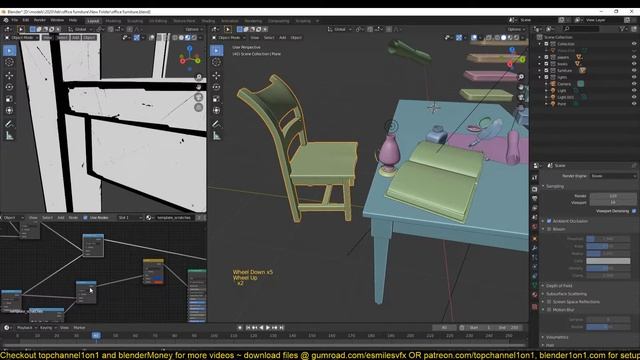Enable Screen Space Reflections checkbox
The image size is (640, 360).
tap(549, 302)
